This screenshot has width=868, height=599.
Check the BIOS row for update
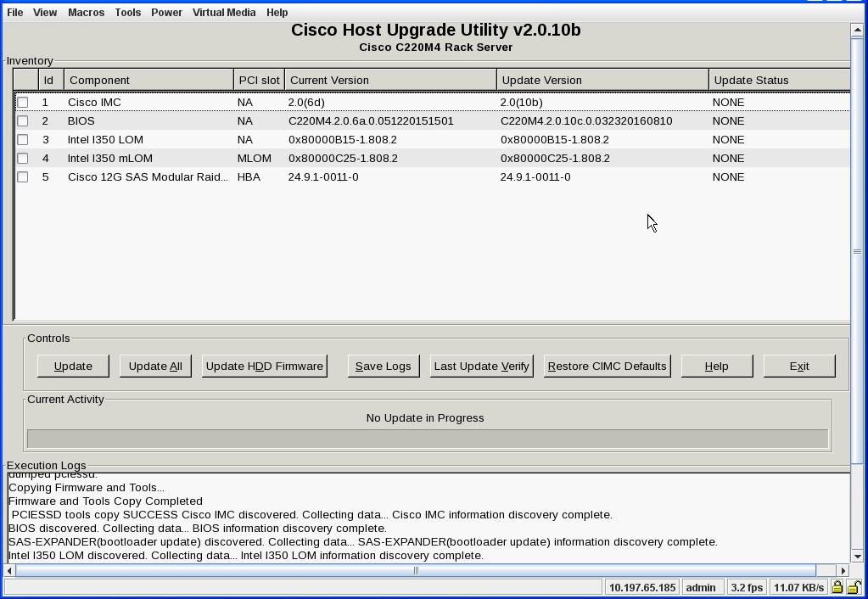pyautogui.click(x=23, y=120)
